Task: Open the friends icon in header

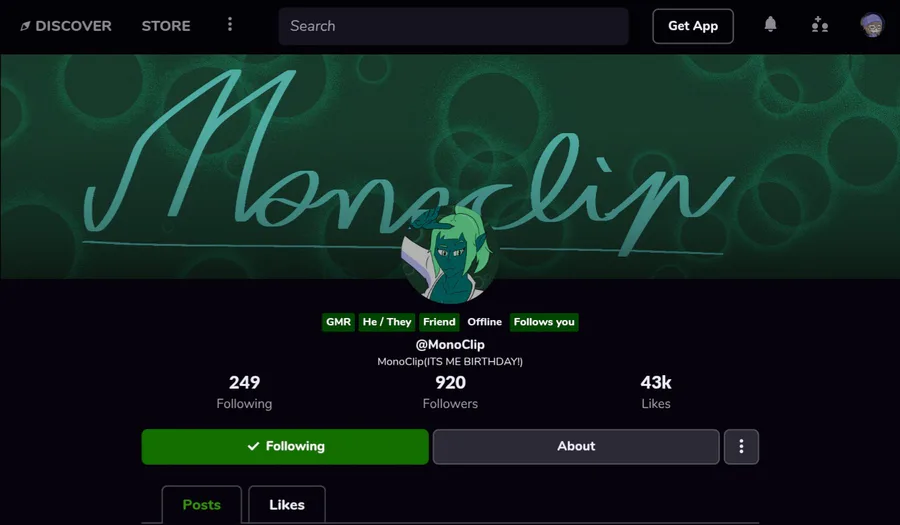Action: pyautogui.click(x=820, y=25)
